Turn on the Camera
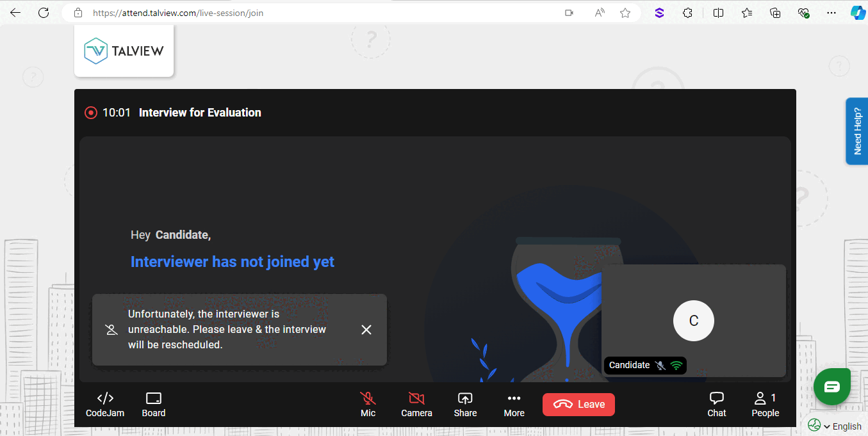The height and width of the screenshot is (436, 868). coord(416,405)
